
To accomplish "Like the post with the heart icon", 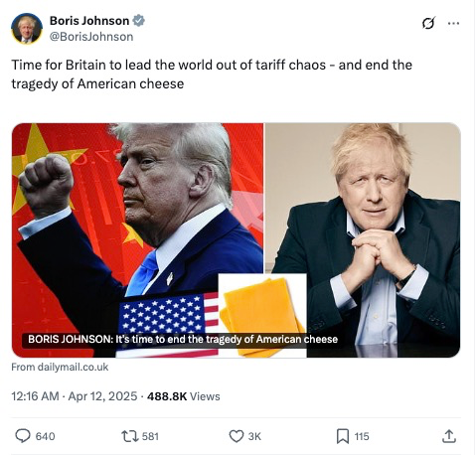I will pyautogui.click(x=237, y=436).
